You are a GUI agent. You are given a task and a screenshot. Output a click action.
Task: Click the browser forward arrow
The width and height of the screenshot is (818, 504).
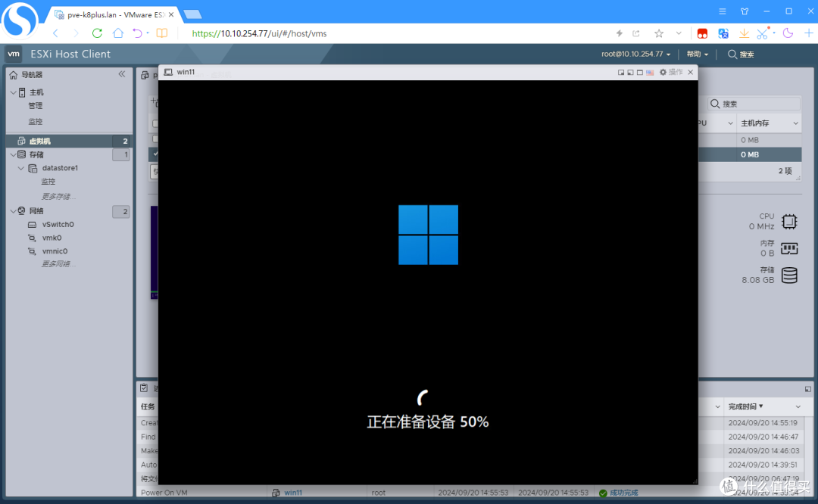[x=76, y=33]
